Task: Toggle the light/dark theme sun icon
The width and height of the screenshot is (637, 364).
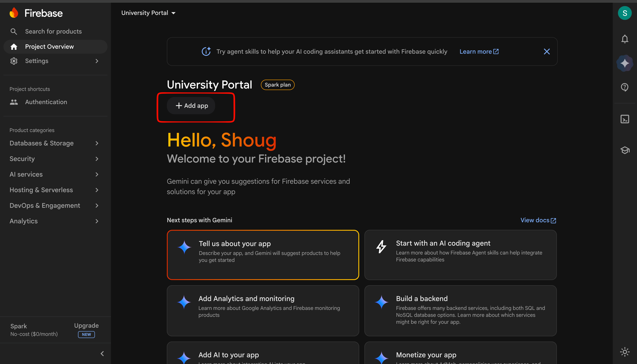Action: click(624, 352)
